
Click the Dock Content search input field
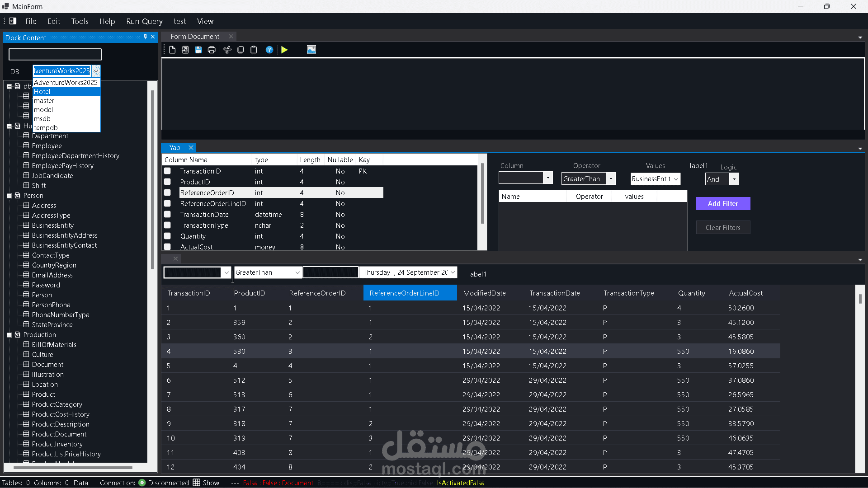55,55
